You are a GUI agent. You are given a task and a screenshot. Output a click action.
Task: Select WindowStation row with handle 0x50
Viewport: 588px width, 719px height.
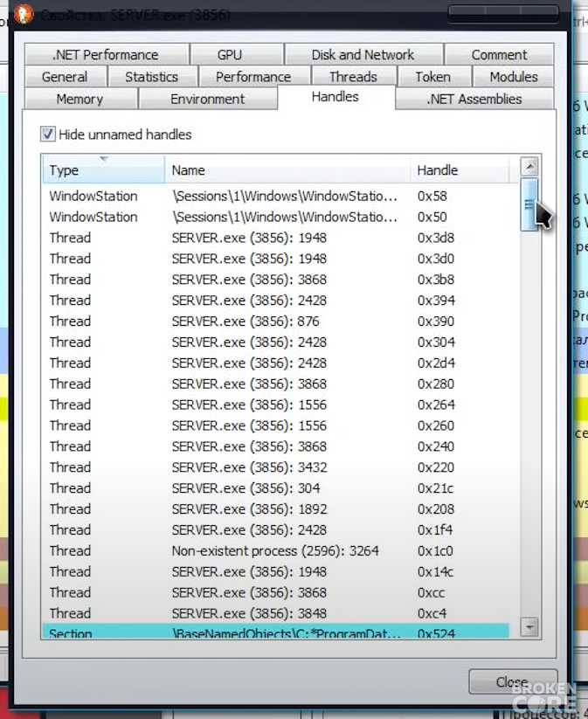point(276,217)
